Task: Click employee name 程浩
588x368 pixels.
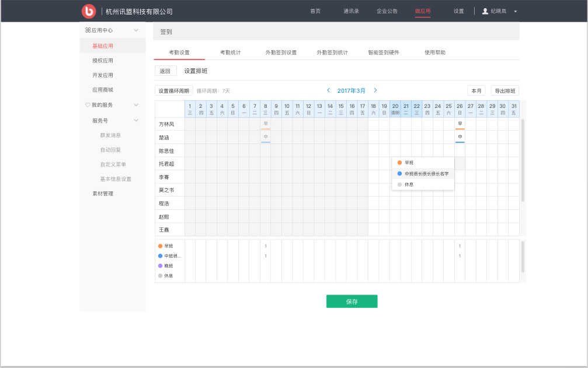Action: [164, 204]
